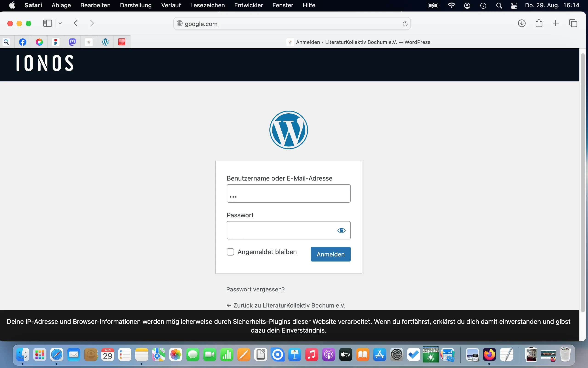Open Finder from the Dock
Screen dimensions: 588x368
point(23,355)
